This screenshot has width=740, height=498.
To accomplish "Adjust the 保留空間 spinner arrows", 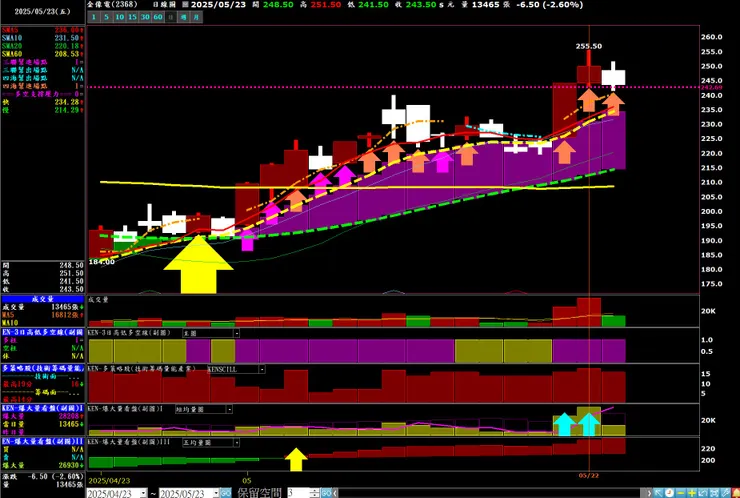I will click(315, 493).
